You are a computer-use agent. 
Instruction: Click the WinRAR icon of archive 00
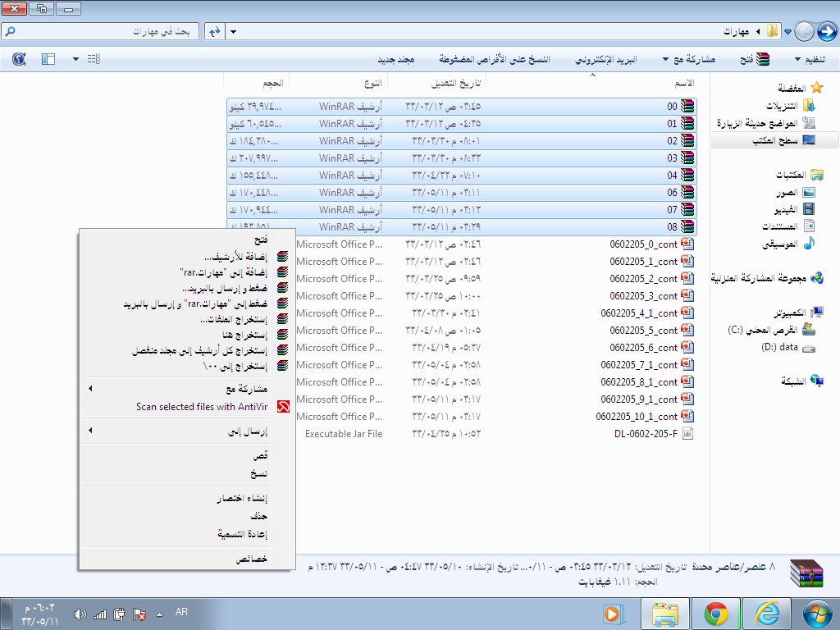687,106
